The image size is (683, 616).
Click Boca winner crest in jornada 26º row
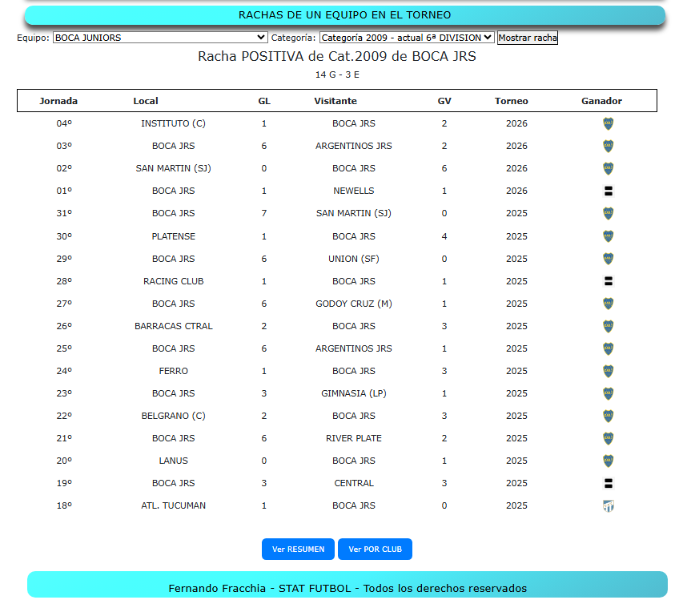pos(608,326)
